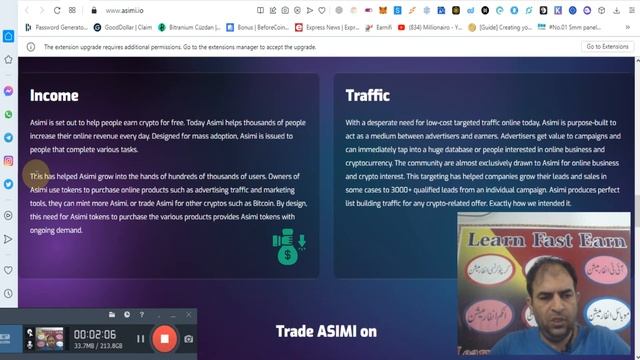The height and width of the screenshot is (360, 640).
Task: Reload the asimi.io page
Action: pos(57,11)
